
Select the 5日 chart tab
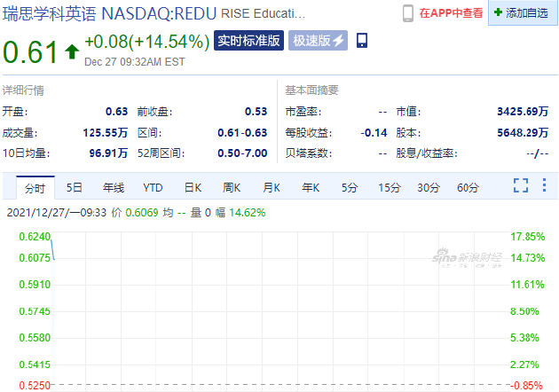point(75,187)
